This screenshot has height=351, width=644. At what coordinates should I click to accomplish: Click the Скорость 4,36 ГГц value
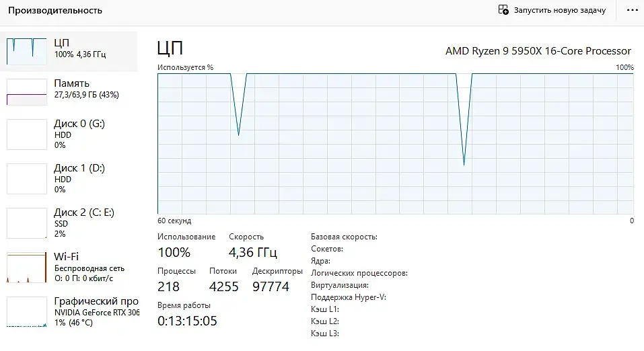coord(253,252)
